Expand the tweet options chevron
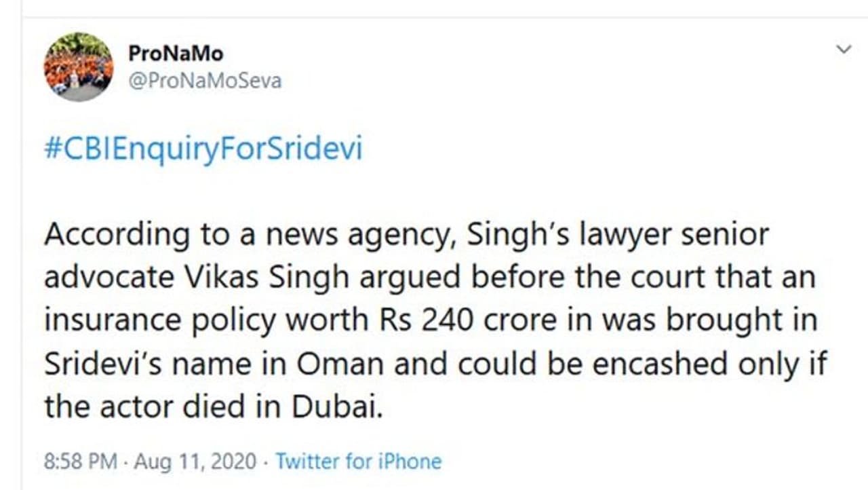 [844, 50]
